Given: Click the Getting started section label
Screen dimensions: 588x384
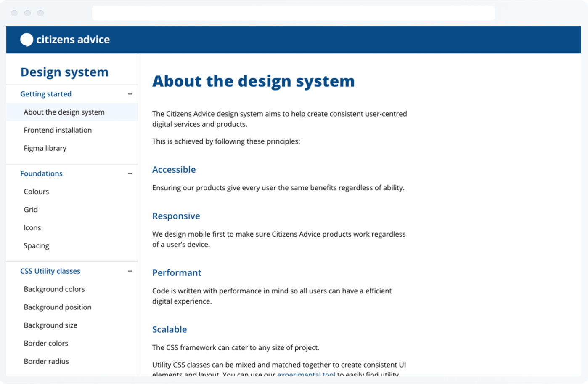Looking at the screenshot, I should point(46,94).
